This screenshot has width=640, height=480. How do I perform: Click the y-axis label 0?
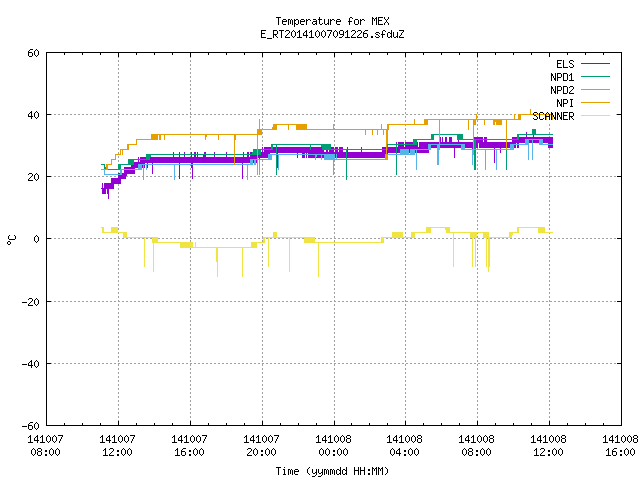[36, 239]
